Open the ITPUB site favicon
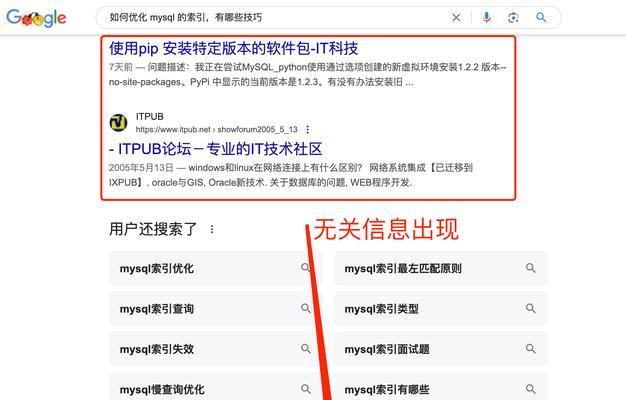Screen dimensions: 626x400 pos(119,123)
